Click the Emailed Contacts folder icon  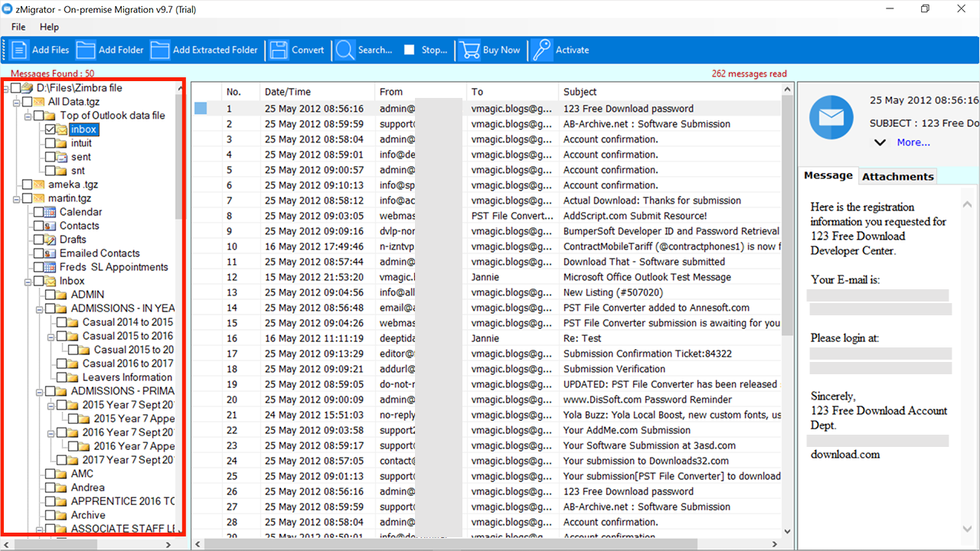(51, 253)
